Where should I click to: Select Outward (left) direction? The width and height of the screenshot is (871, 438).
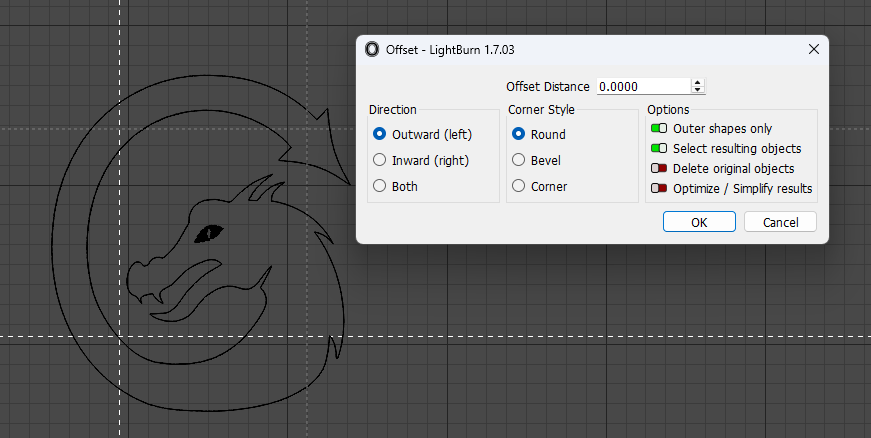[380, 134]
